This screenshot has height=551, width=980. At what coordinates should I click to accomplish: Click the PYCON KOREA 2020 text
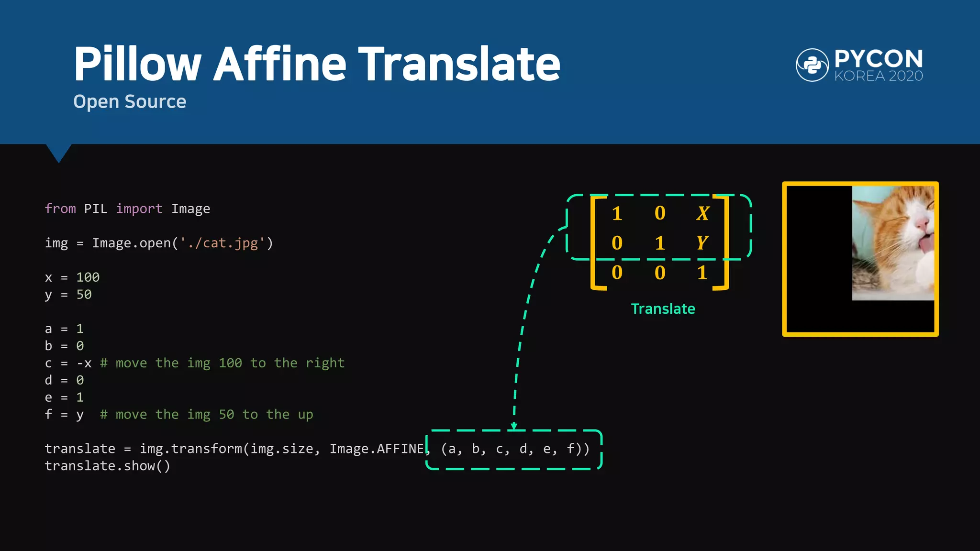click(x=879, y=66)
